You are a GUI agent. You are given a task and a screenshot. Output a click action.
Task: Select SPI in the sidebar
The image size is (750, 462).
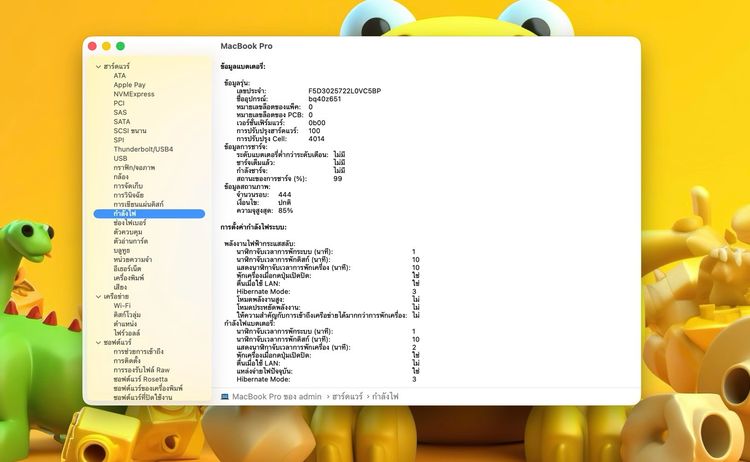click(x=119, y=140)
